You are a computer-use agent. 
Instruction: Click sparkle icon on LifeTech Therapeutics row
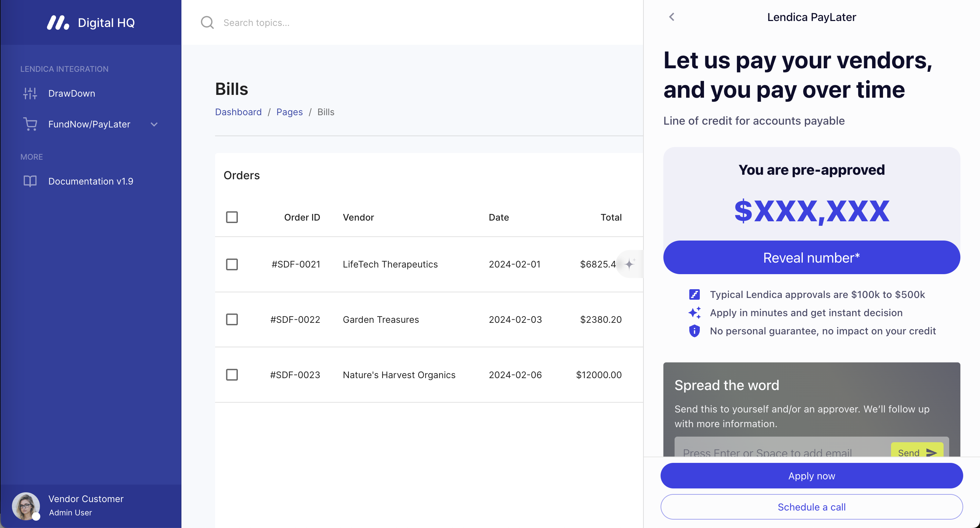tap(630, 264)
